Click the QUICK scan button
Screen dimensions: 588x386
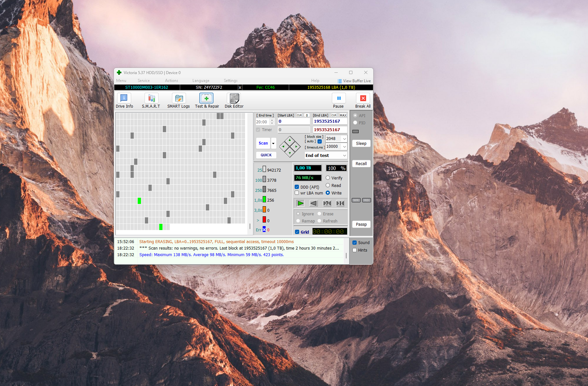[x=266, y=155]
